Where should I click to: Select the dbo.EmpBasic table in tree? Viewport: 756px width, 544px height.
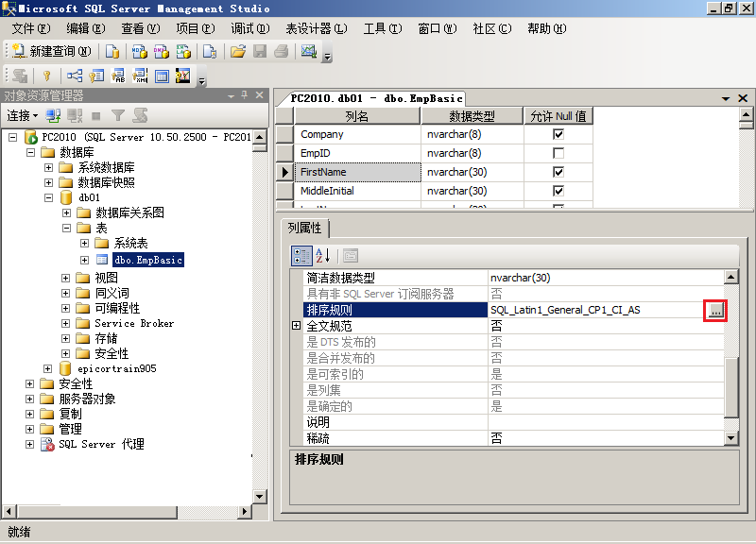click(148, 261)
